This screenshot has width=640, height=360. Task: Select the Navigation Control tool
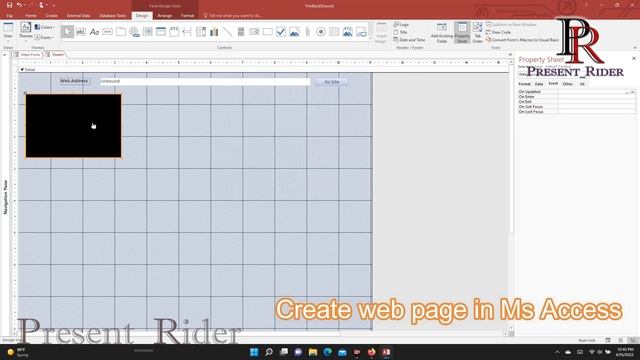click(161, 32)
